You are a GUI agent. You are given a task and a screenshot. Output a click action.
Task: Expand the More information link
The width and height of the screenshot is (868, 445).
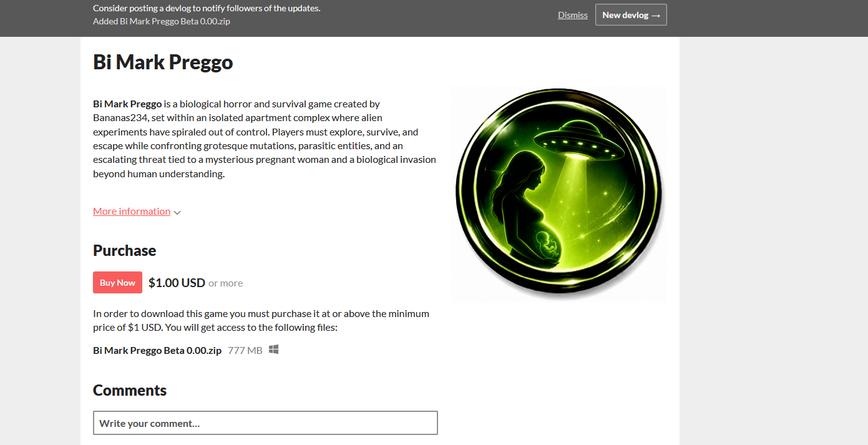pyautogui.click(x=132, y=211)
